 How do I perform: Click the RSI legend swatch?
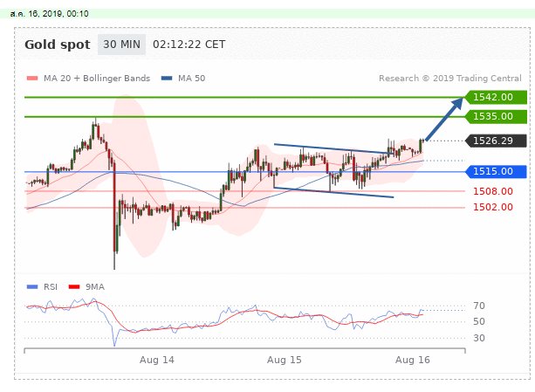(x=32, y=286)
